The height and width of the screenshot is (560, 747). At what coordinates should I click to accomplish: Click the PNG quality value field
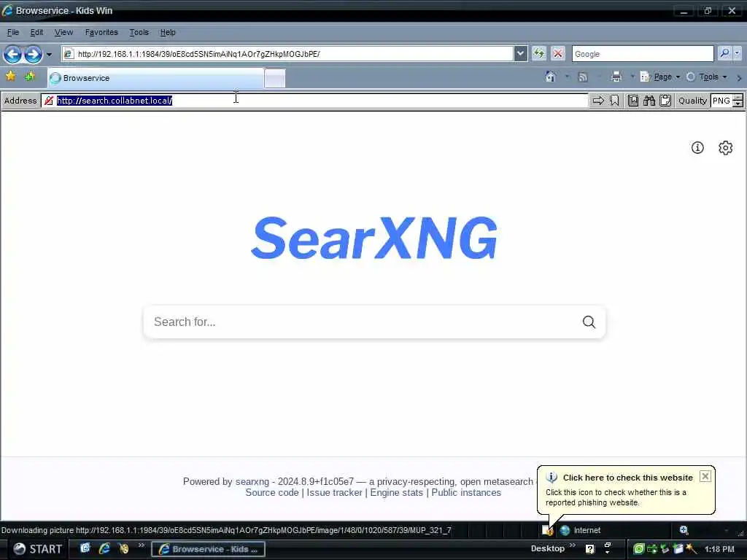tap(721, 101)
